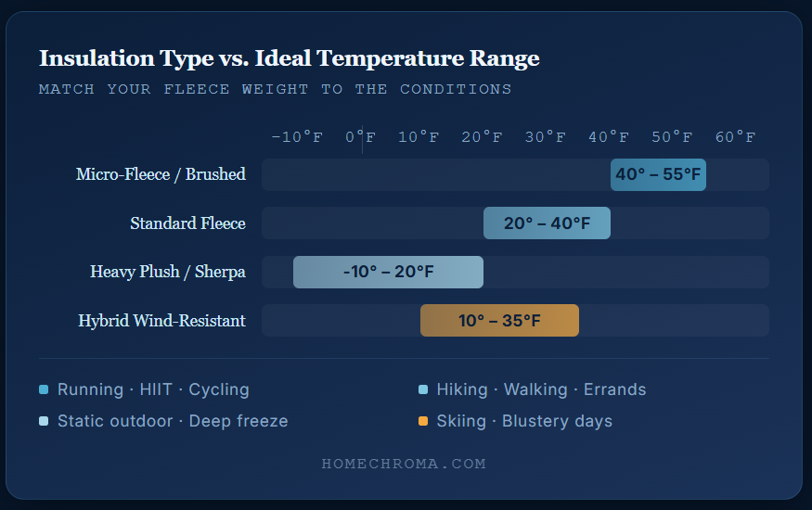Click the Static outdoor legend swatch

coord(44,421)
